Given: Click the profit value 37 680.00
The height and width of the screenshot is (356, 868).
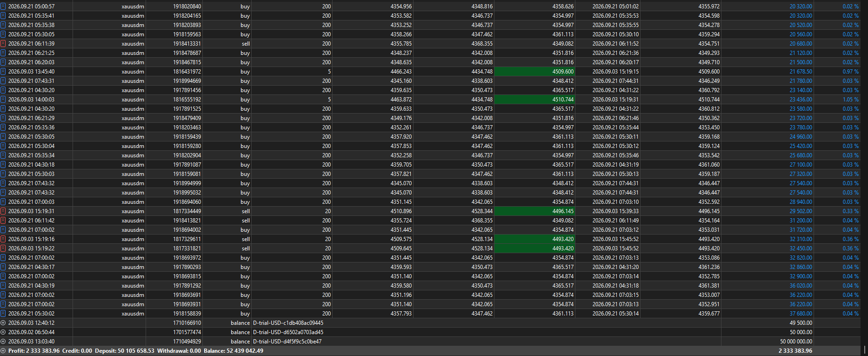Looking at the screenshot, I should (801, 313).
